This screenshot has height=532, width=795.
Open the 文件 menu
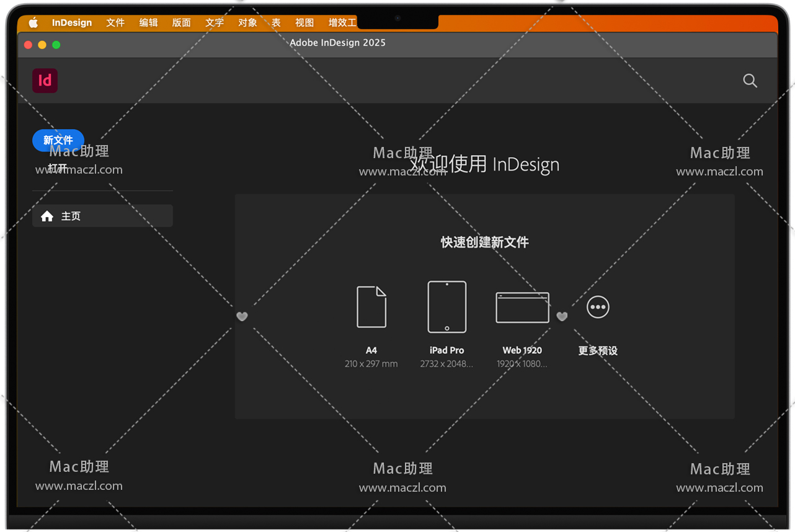[x=115, y=23]
